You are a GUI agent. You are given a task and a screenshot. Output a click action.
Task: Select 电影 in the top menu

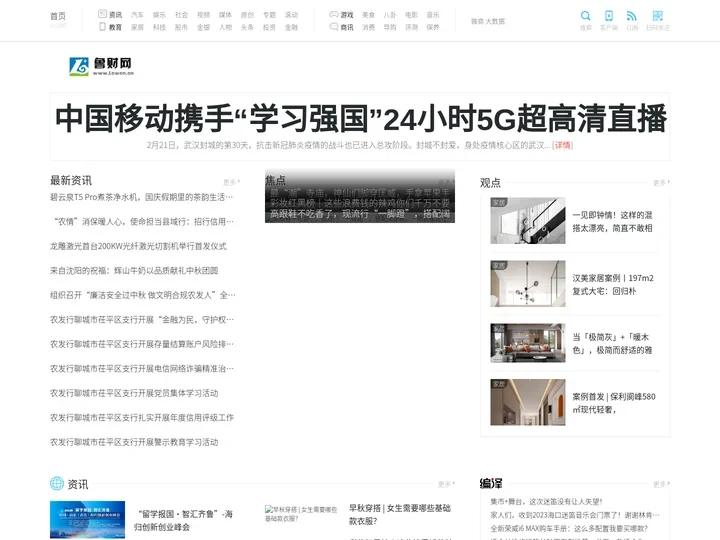click(x=411, y=15)
